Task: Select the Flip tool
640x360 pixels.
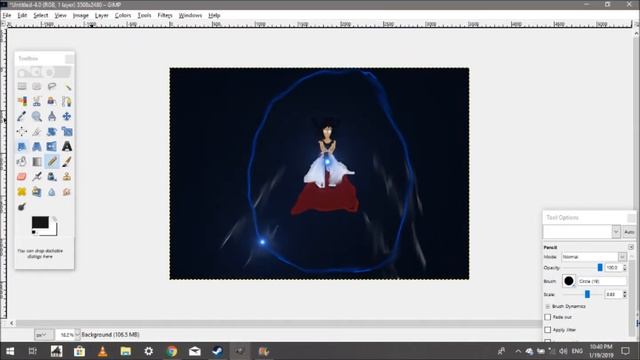Action: point(52,146)
